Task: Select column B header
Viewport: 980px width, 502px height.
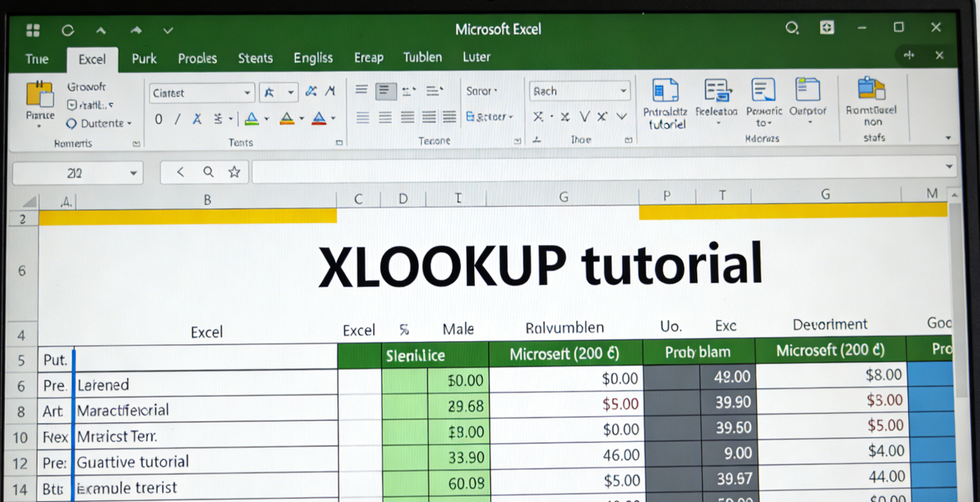Action: [x=207, y=200]
